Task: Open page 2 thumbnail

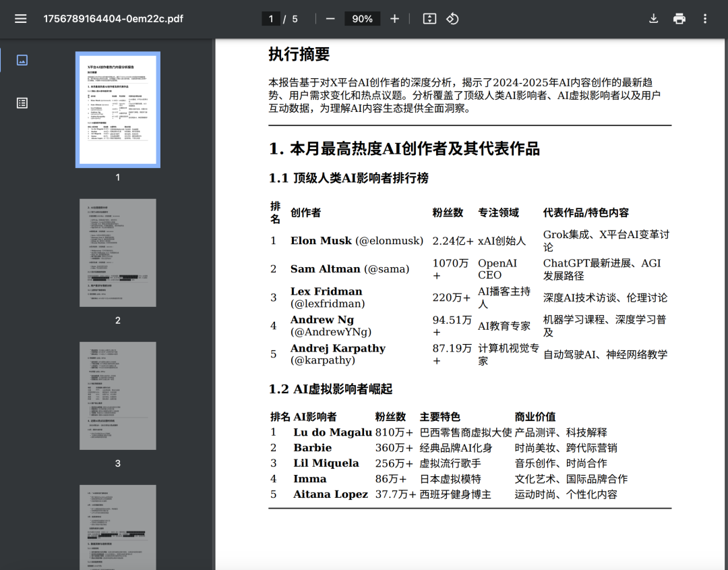Action: 118,253
